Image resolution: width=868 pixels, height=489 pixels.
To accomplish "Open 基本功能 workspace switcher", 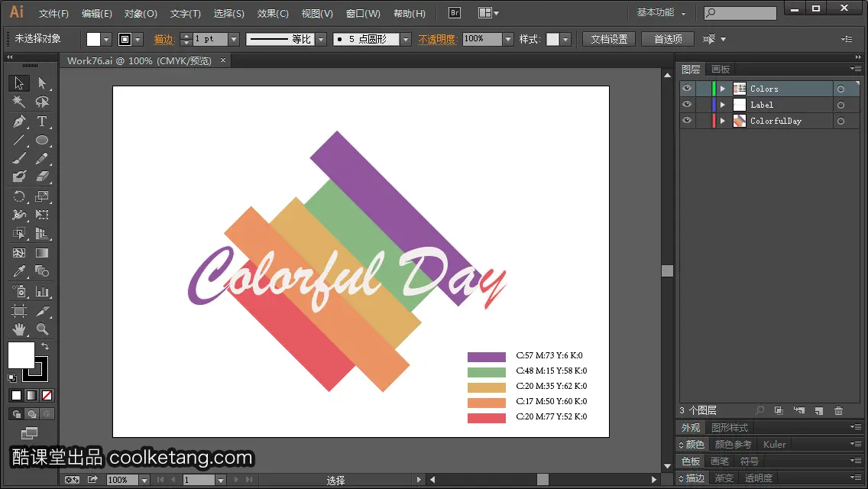I will (x=662, y=12).
